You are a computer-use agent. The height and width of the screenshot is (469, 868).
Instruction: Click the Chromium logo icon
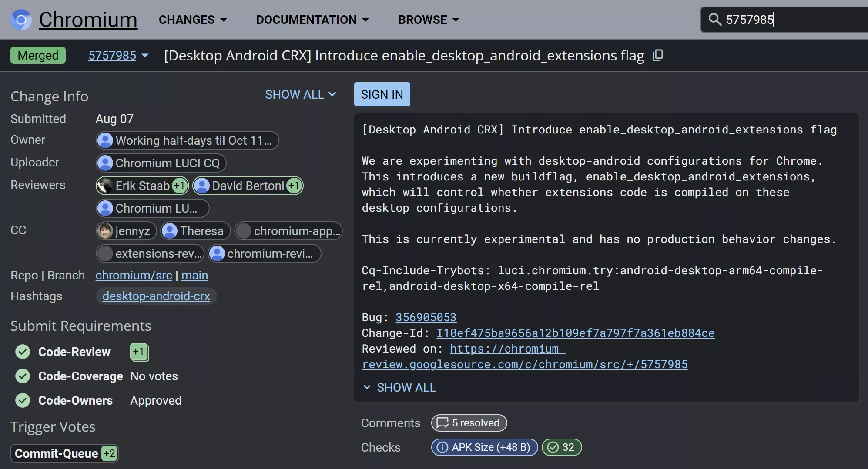21,20
